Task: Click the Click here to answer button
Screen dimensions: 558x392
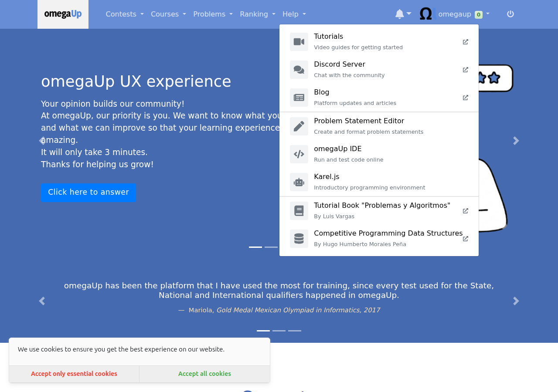Action: coord(88,193)
